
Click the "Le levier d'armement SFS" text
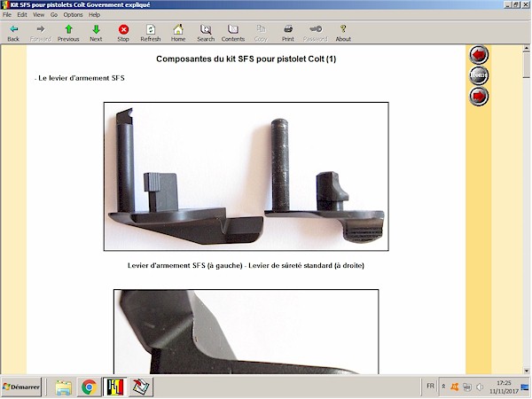[82, 78]
